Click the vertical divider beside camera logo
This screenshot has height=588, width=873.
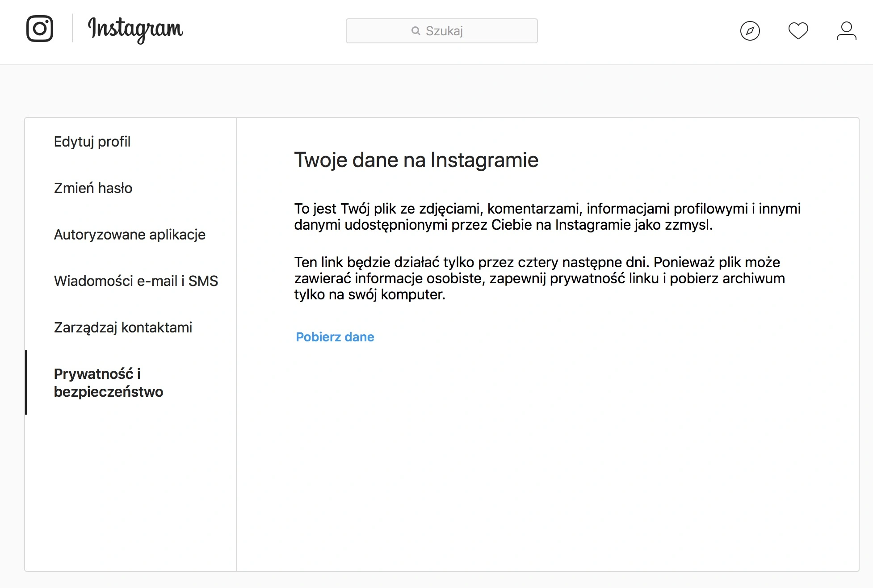pyautogui.click(x=72, y=28)
